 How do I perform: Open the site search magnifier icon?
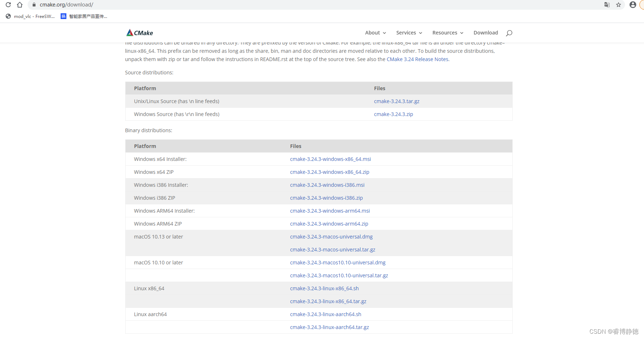[509, 33]
